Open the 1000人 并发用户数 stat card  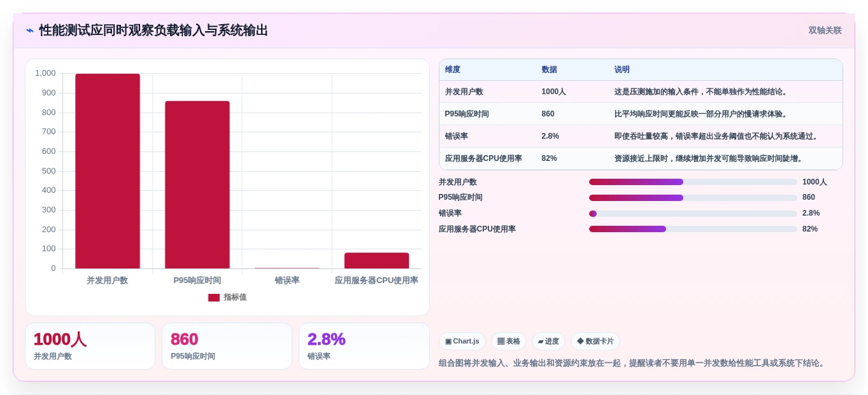[x=90, y=346]
